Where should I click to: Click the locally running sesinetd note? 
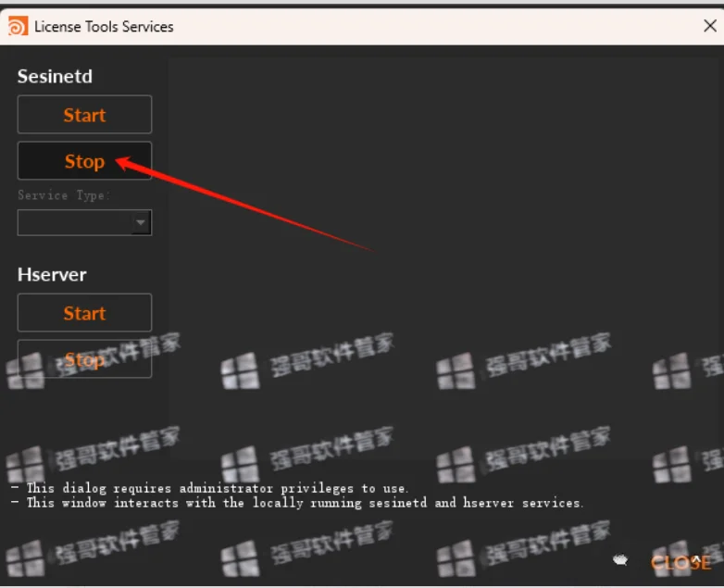(297, 503)
